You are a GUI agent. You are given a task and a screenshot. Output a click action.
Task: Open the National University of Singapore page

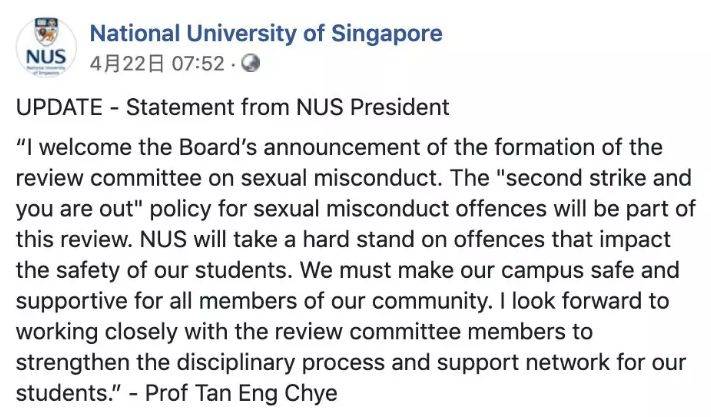point(265,34)
